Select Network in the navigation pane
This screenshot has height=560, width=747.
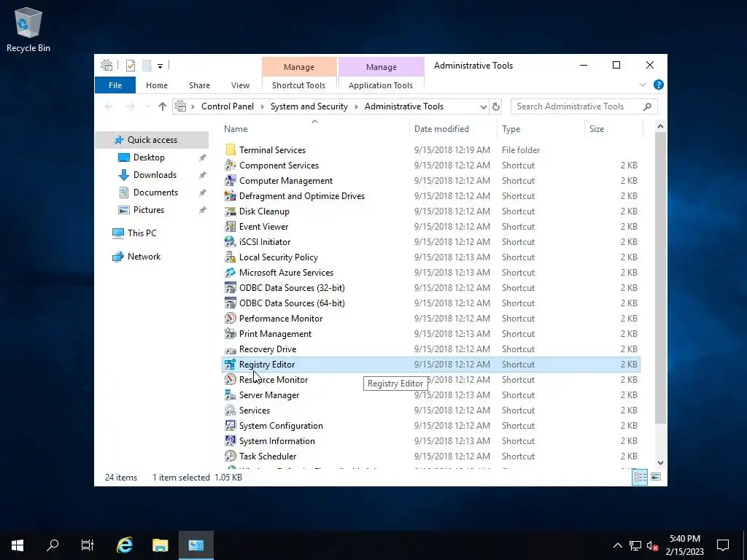pyautogui.click(x=144, y=257)
